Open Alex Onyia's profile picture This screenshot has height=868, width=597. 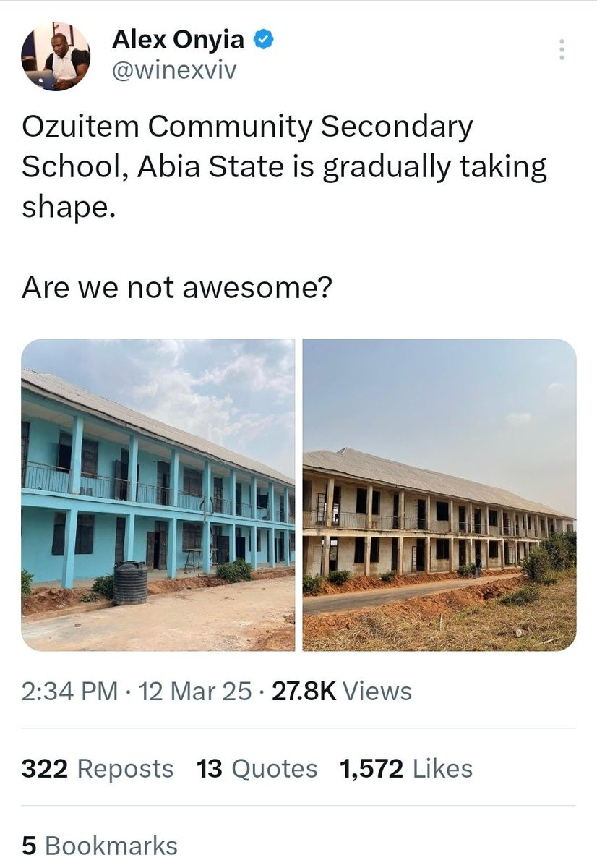pyautogui.click(x=56, y=56)
